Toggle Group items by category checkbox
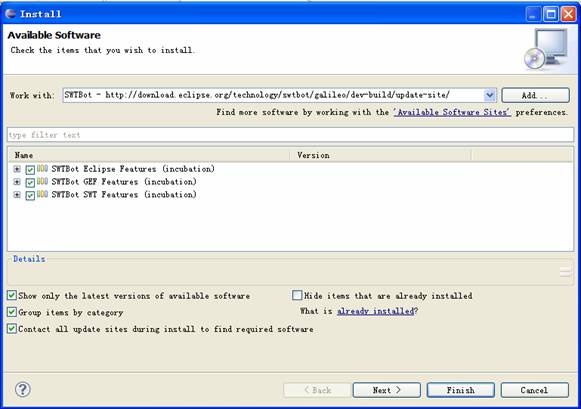The height and width of the screenshot is (409, 581). [12, 312]
